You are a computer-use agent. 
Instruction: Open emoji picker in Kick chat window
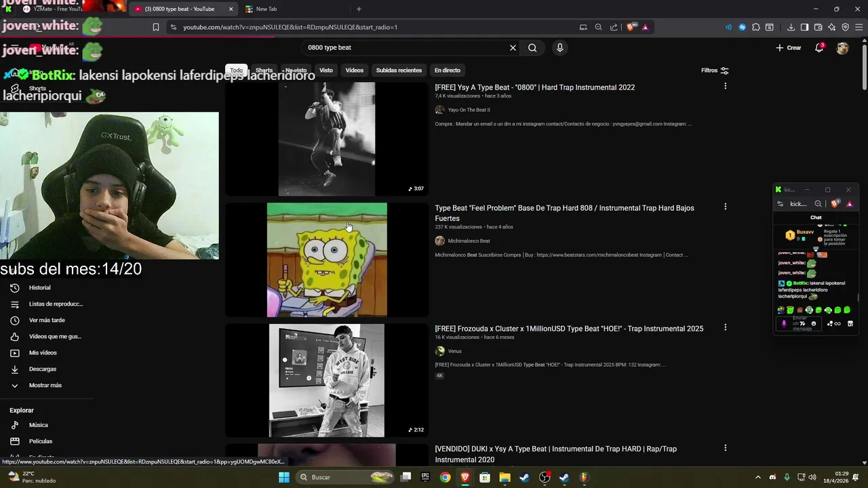(814, 323)
